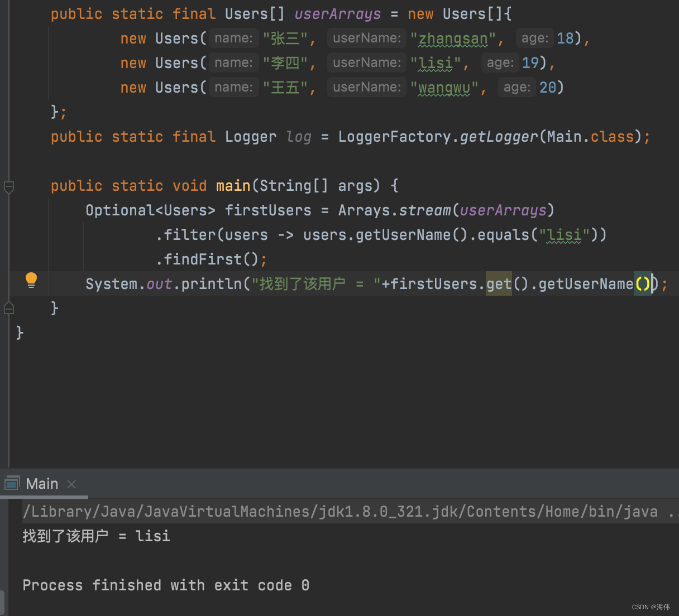Click the yellow lightbulb quick-fix icon

31,280
